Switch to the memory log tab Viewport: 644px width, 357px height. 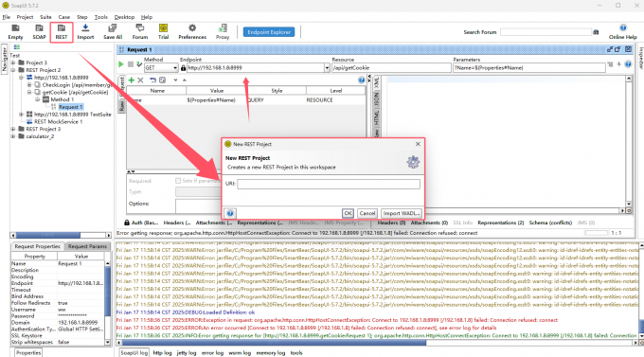(x=270, y=353)
